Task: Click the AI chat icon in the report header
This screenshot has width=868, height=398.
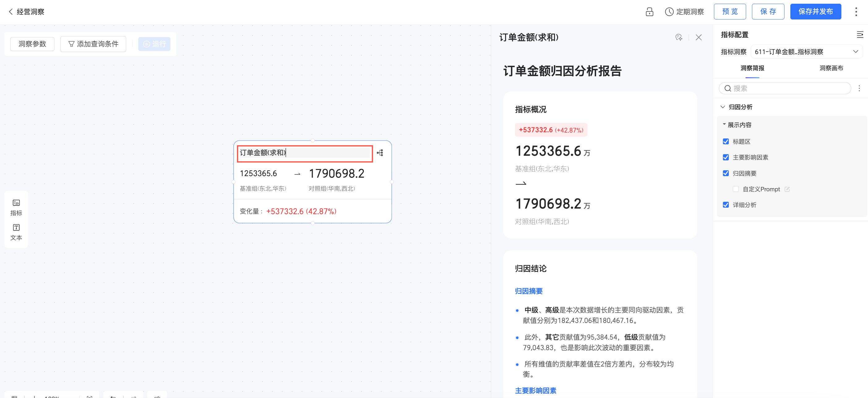Action: (x=679, y=37)
